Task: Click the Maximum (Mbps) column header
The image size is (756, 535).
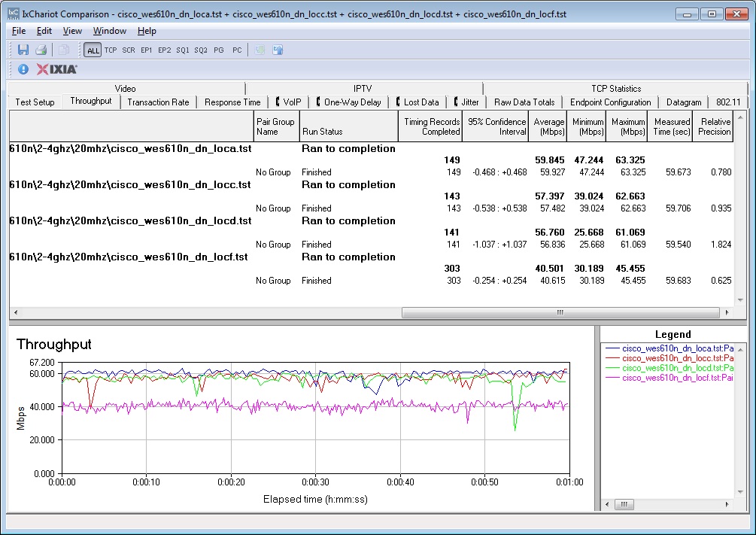Action: click(627, 126)
